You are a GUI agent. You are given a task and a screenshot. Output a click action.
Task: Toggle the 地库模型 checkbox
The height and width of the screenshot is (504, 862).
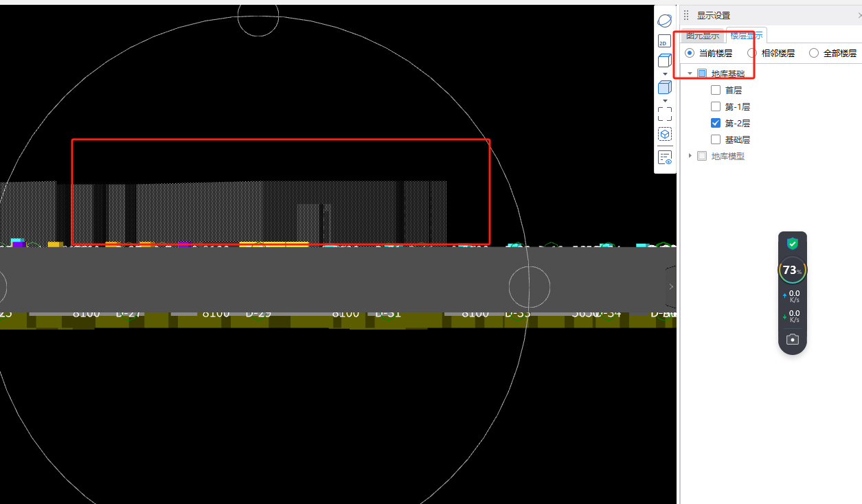pos(702,156)
